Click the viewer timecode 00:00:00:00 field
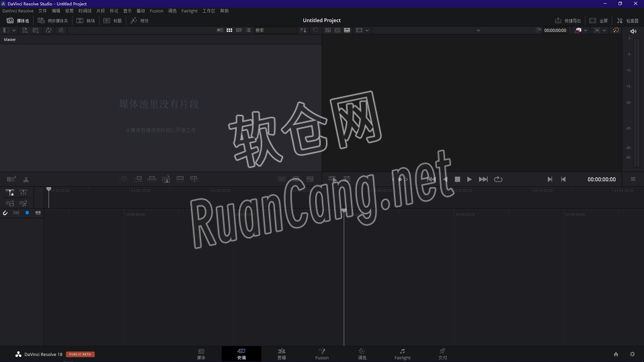 [555, 30]
